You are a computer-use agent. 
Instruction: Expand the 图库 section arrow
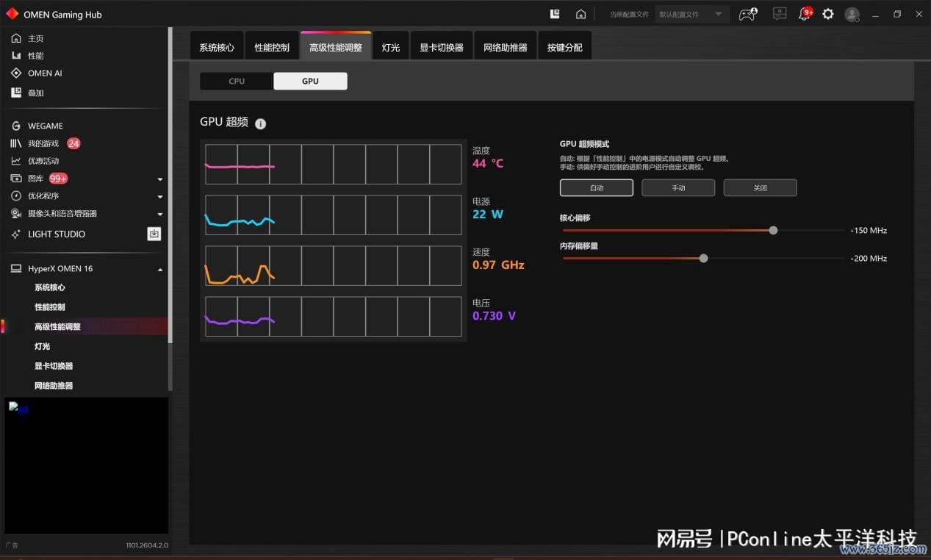160,179
